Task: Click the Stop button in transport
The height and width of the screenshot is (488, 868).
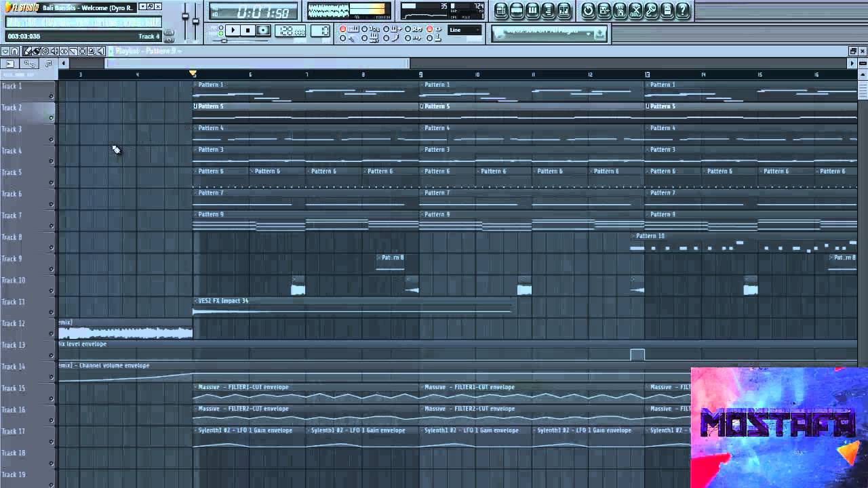Action: pyautogui.click(x=248, y=30)
